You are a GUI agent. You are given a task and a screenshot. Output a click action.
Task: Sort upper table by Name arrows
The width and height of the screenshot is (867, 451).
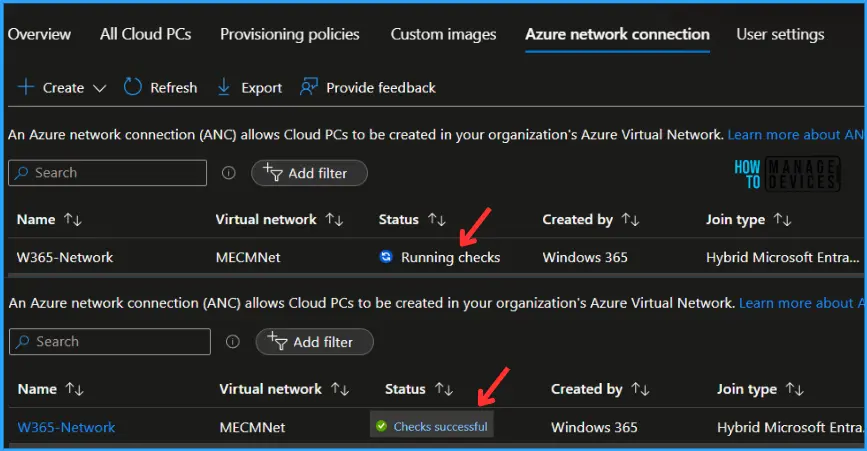click(72, 219)
